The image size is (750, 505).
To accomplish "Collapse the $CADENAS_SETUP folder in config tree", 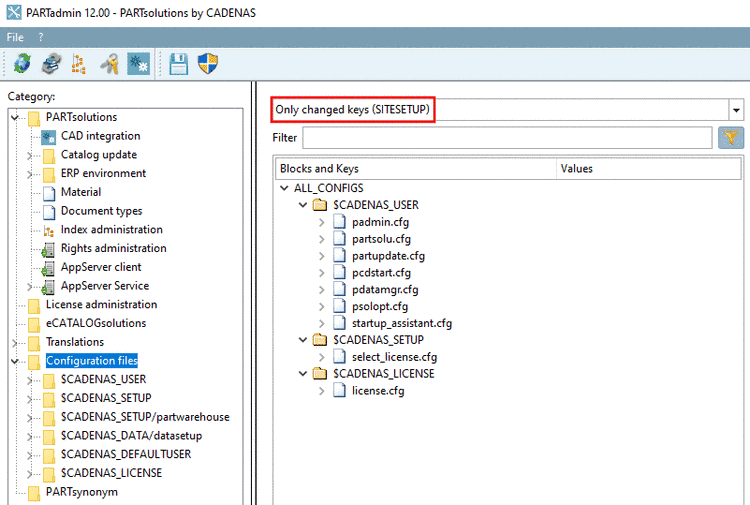I will [303, 340].
